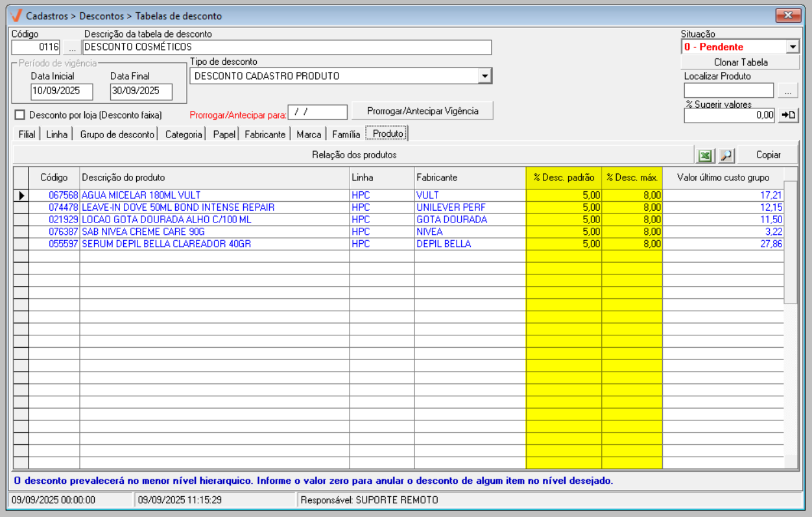
Task: Click the application logo in title bar
Action: 17,16
